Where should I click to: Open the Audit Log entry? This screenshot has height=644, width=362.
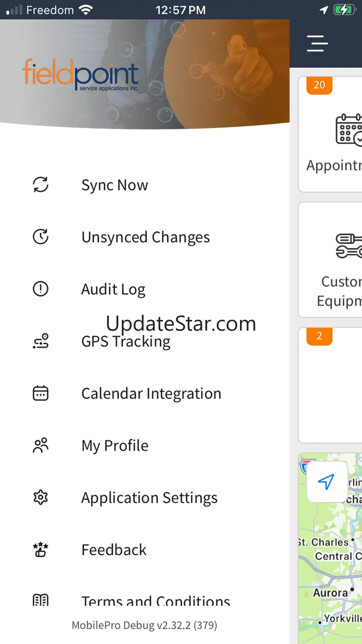point(113,290)
